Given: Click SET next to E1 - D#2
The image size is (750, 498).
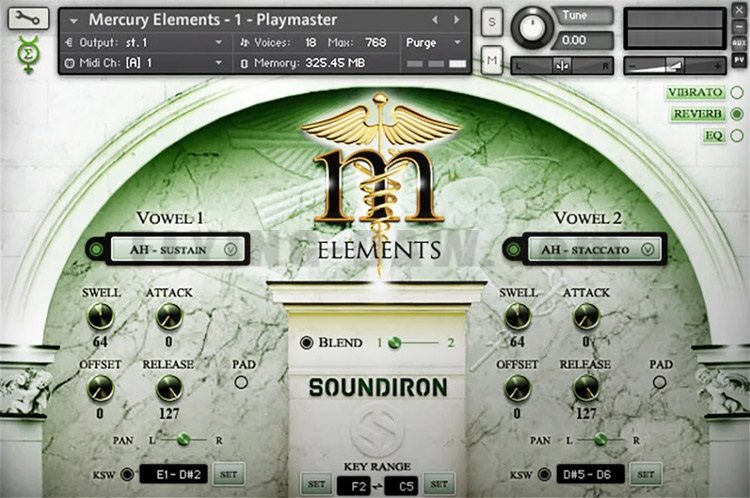Looking at the screenshot, I should (229, 474).
